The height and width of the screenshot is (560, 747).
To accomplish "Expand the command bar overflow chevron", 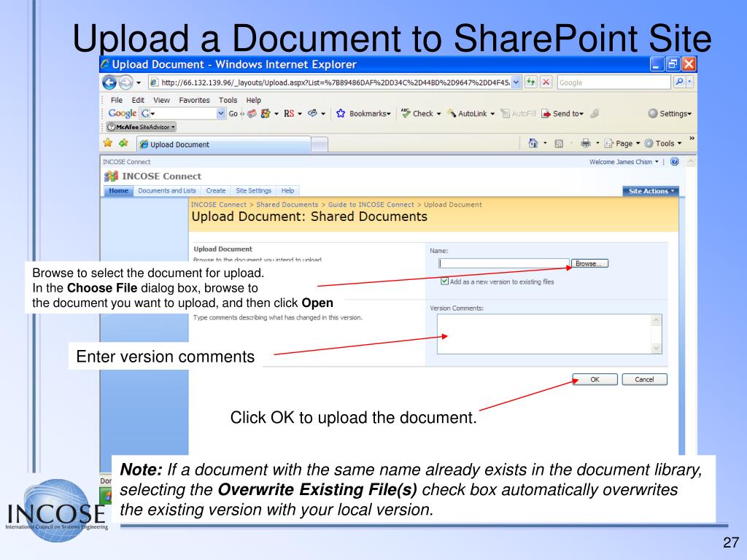I will 692,139.
